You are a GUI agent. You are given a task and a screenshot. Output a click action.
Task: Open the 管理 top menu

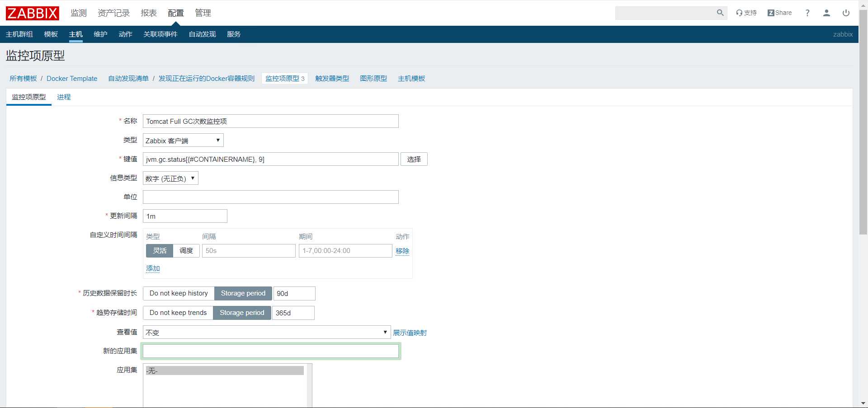point(203,13)
